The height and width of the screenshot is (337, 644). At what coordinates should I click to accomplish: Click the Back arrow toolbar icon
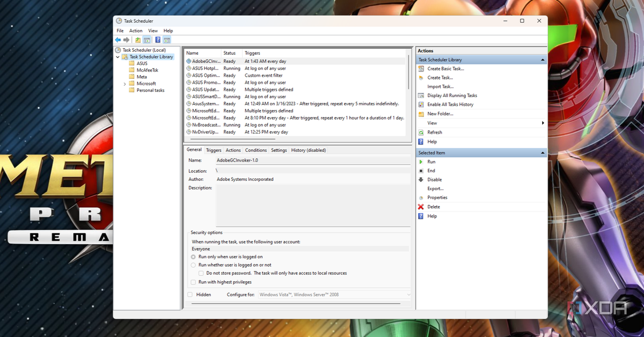pos(118,40)
